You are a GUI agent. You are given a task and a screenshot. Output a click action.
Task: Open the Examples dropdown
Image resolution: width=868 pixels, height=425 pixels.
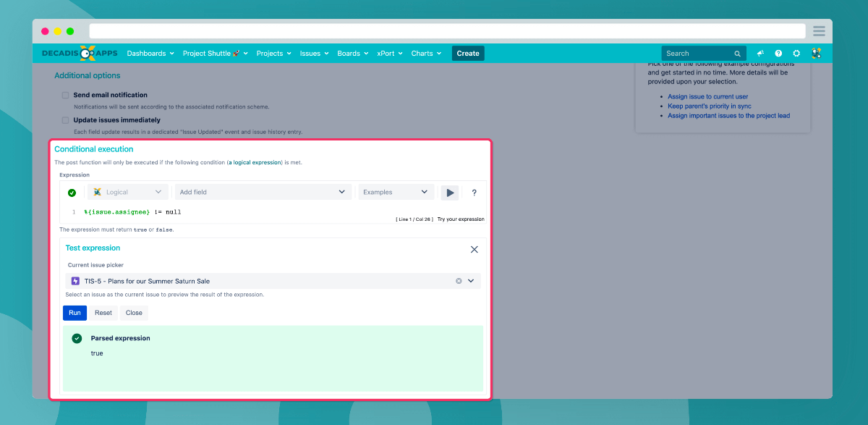point(396,193)
